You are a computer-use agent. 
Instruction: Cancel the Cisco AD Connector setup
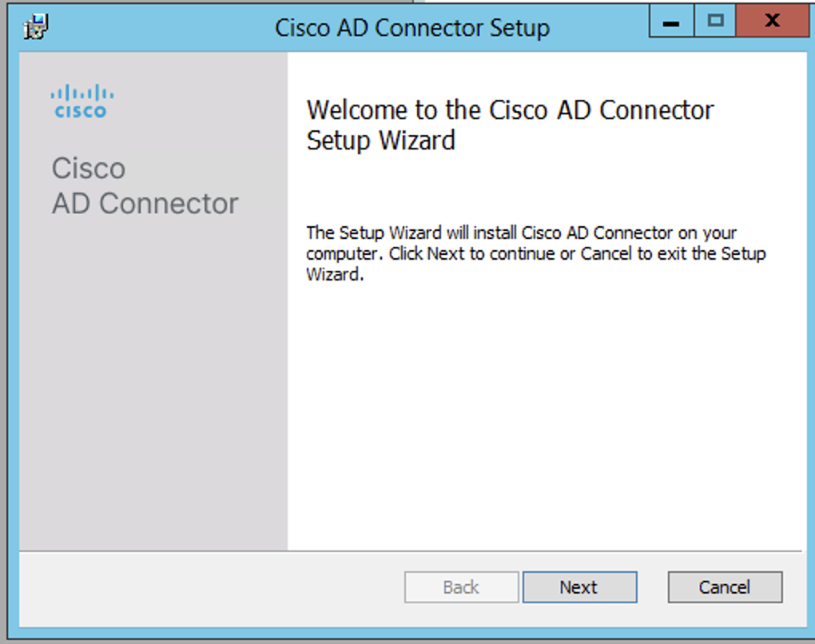tap(725, 587)
